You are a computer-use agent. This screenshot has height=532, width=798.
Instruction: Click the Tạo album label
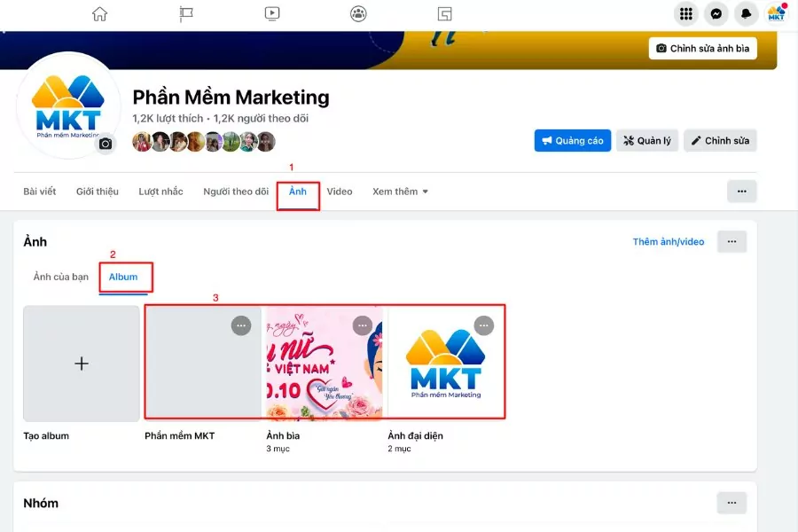tap(46, 435)
